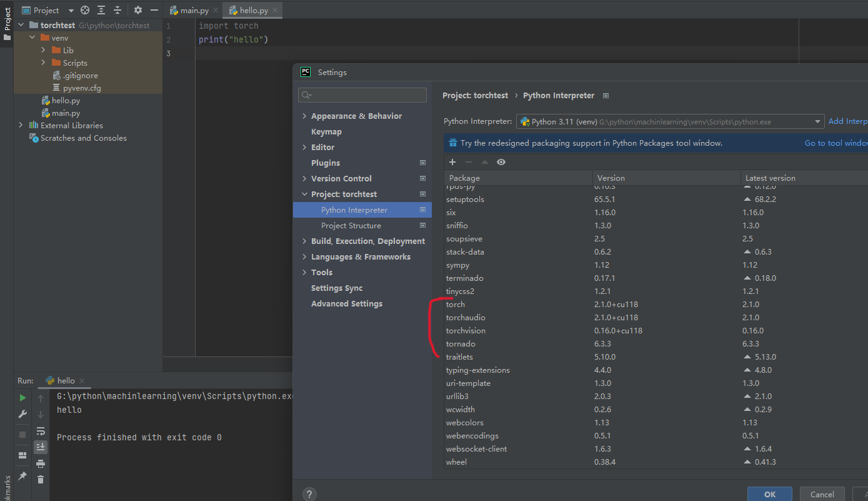
Task: Rerun hello with green play icon
Action: (22, 398)
